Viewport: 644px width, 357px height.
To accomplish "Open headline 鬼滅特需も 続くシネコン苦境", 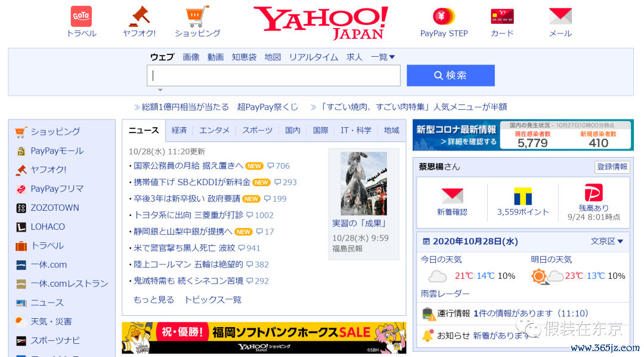I will click(188, 281).
